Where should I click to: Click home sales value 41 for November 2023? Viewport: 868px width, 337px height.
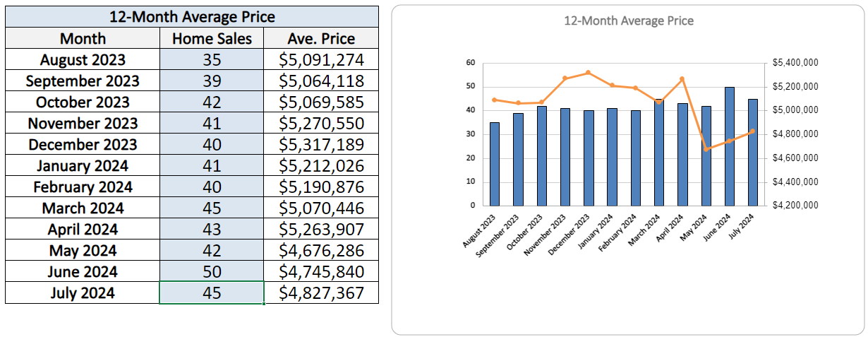coord(212,123)
